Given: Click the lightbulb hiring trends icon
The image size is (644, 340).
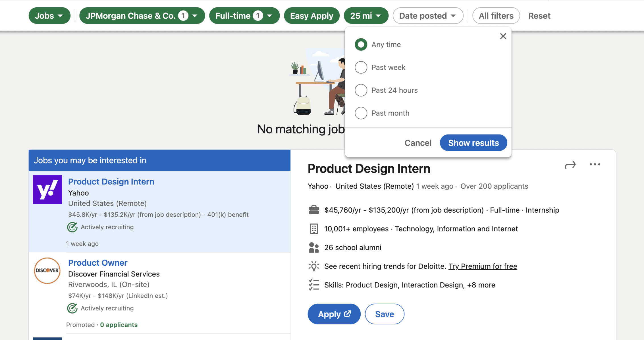Looking at the screenshot, I should pyautogui.click(x=314, y=266).
